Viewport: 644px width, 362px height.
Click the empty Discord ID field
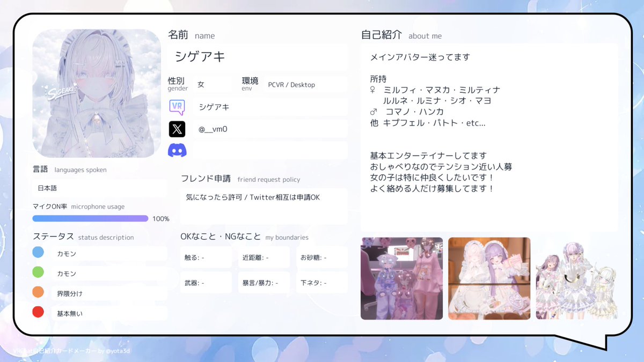(270, 151)
